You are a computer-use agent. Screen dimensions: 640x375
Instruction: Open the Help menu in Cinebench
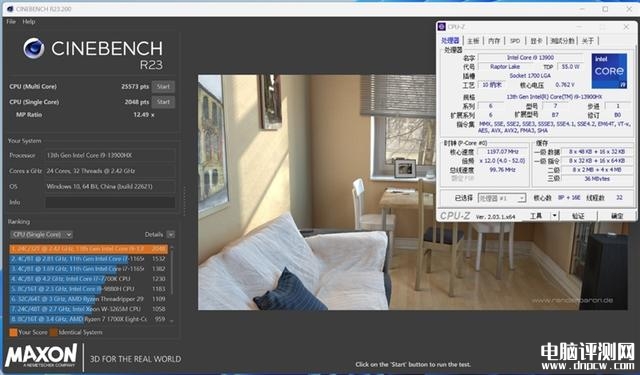click(29, 22)
